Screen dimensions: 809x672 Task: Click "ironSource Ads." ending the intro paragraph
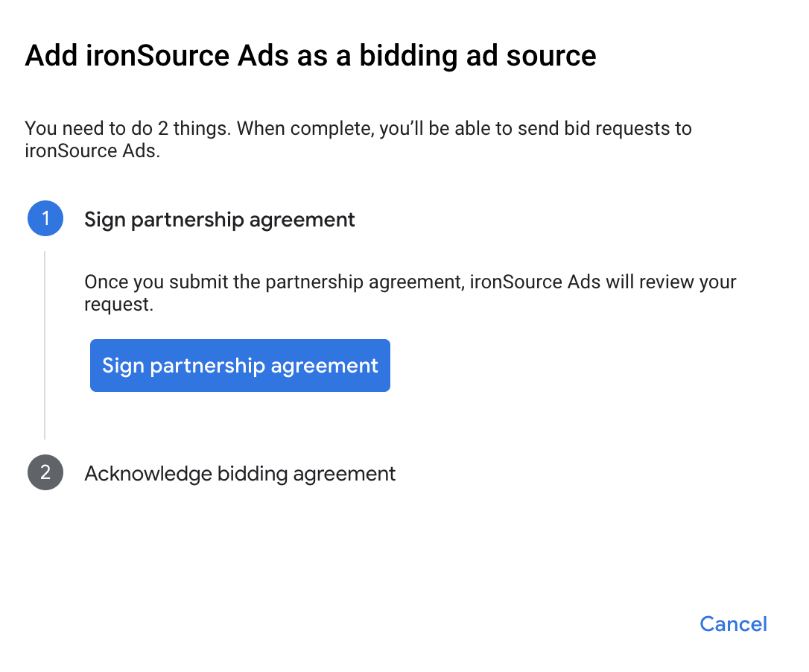92,151
